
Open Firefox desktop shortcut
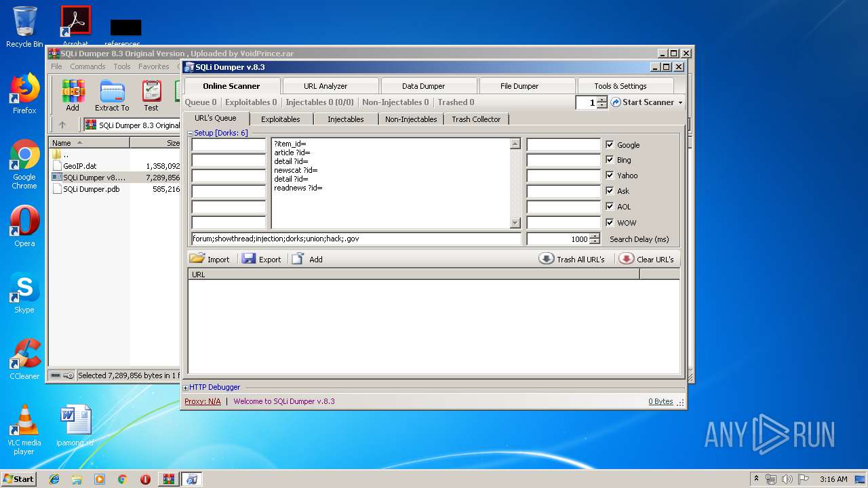click(x=24, y=94)
